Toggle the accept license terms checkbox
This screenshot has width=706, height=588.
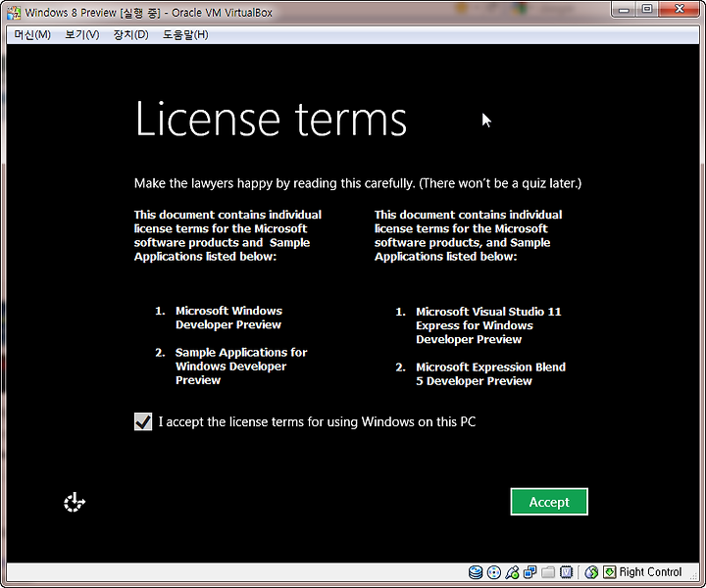143,421
